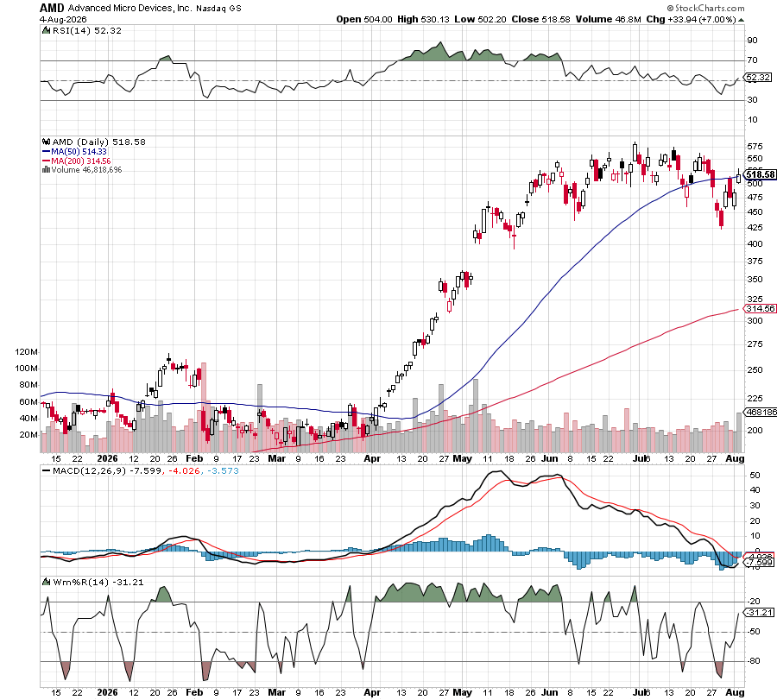Click the Aug label on price chart date axis
The height and width of the screenshot is (700, 777).
pyautogui.click(x=735, y=458)
